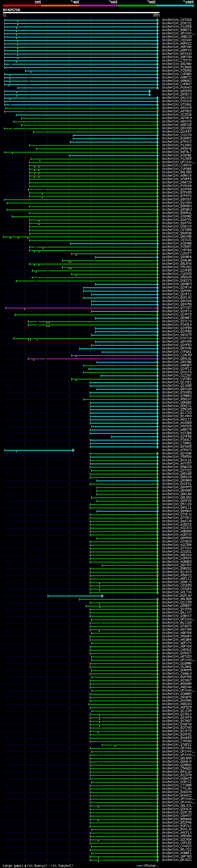
Task: Open the UniRef100_Q8VXD8 hit label
Action: coord(176,128)
